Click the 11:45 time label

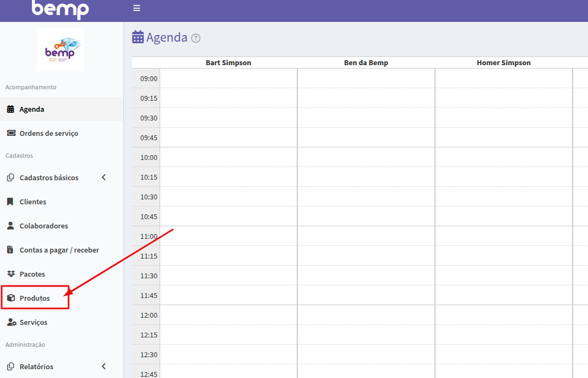click(149, 295)
